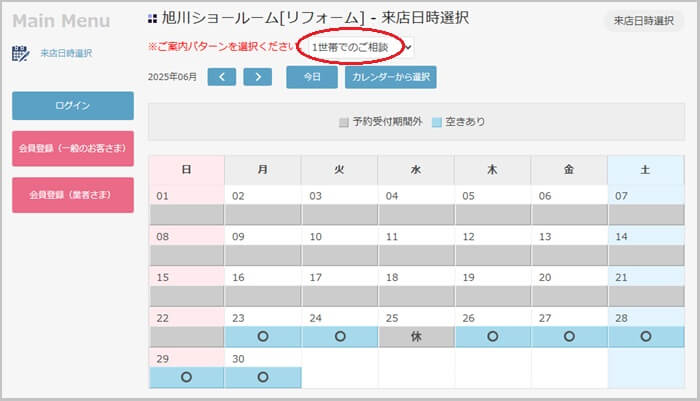Select the 来店日時選択 step tab at top right
700x401 pixels.
(643, 21)
